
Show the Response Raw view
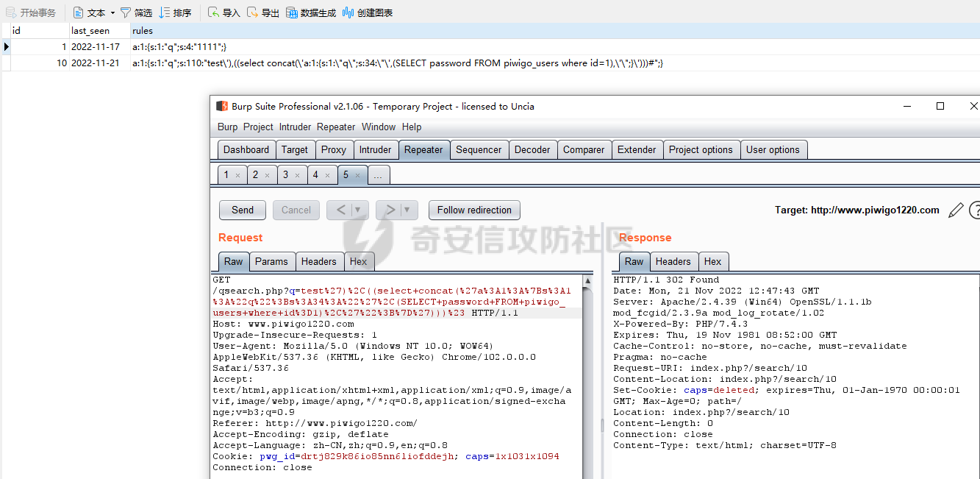pyautogui.click(x=634, y=261)
